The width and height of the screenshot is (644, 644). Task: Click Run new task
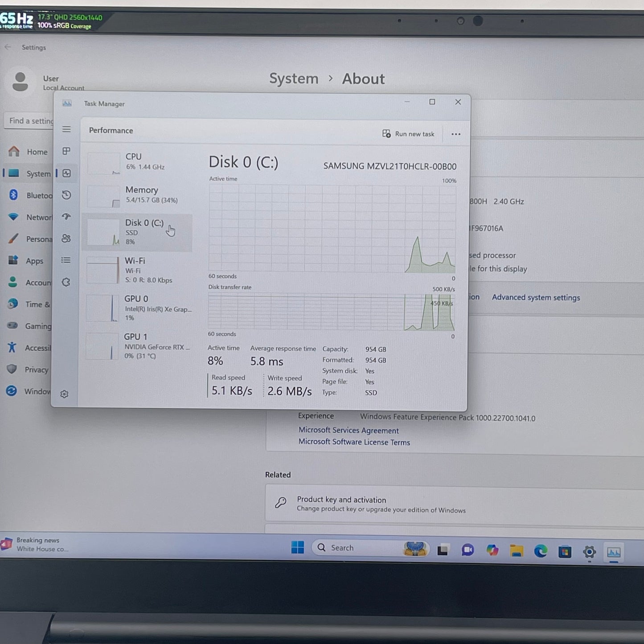(x=408, y=134)
